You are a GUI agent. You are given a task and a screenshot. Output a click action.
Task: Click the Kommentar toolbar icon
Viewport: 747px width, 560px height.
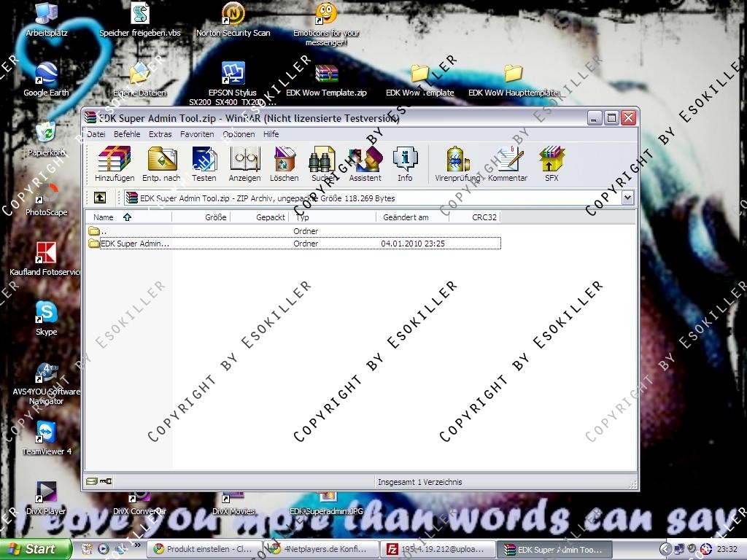(x=508, y=164)
